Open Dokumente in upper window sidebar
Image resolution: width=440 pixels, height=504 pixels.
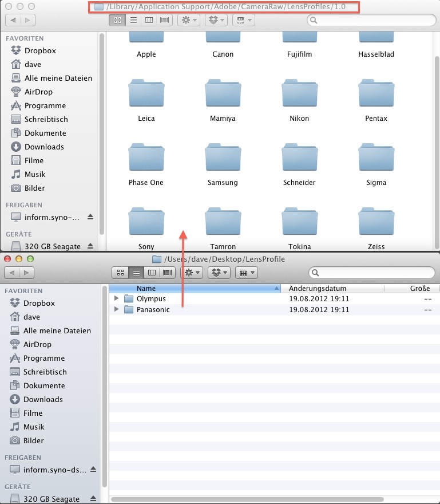[38, 133]
